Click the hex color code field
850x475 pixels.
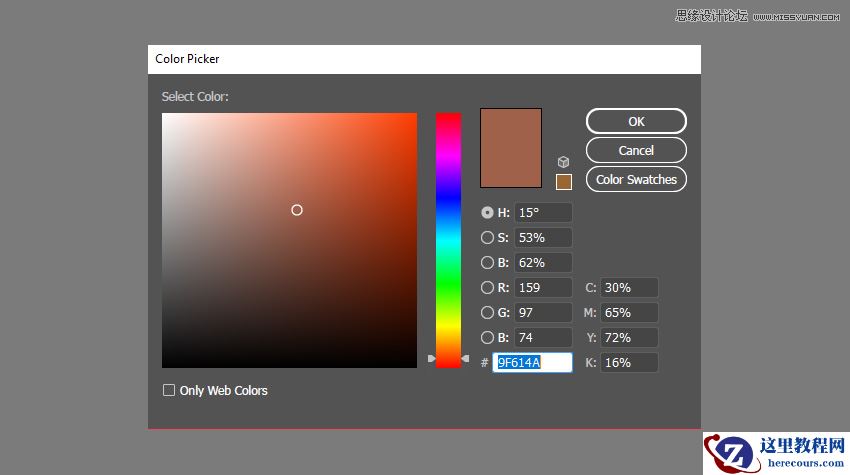(x=532, y=362)
